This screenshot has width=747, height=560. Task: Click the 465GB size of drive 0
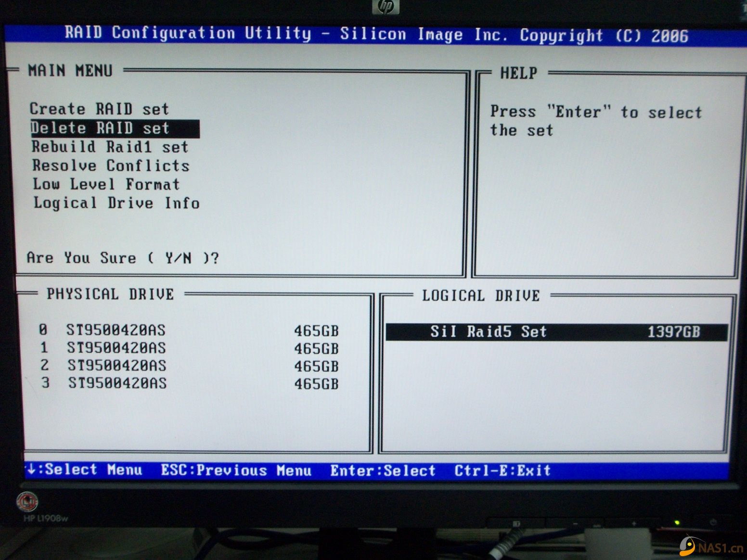tap(316, 331)
